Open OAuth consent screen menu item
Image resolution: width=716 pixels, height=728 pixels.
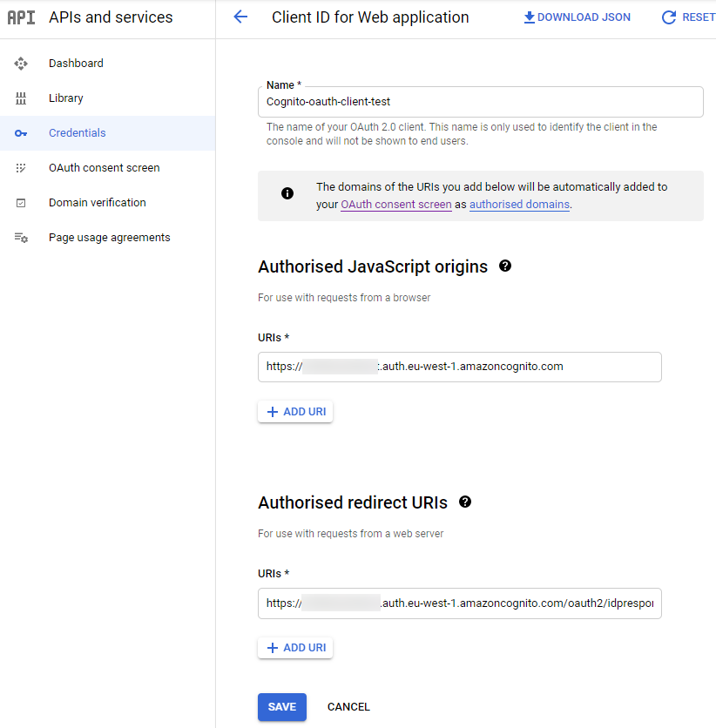(x=108, y=168)
